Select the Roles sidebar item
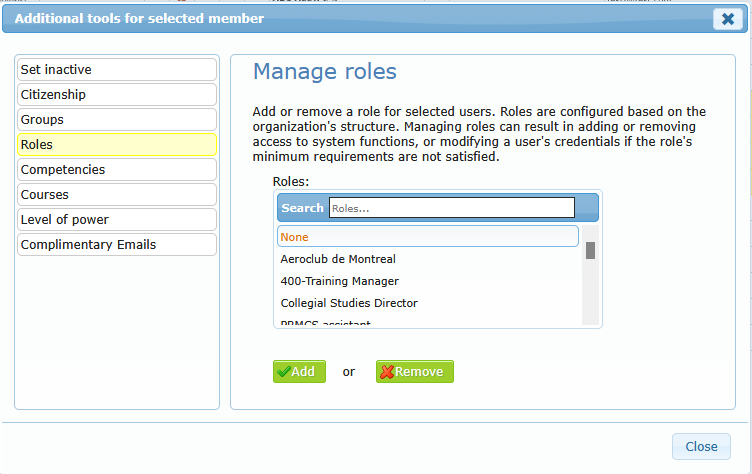Screen dimensions: 752x474 click(x=116, y=145)
